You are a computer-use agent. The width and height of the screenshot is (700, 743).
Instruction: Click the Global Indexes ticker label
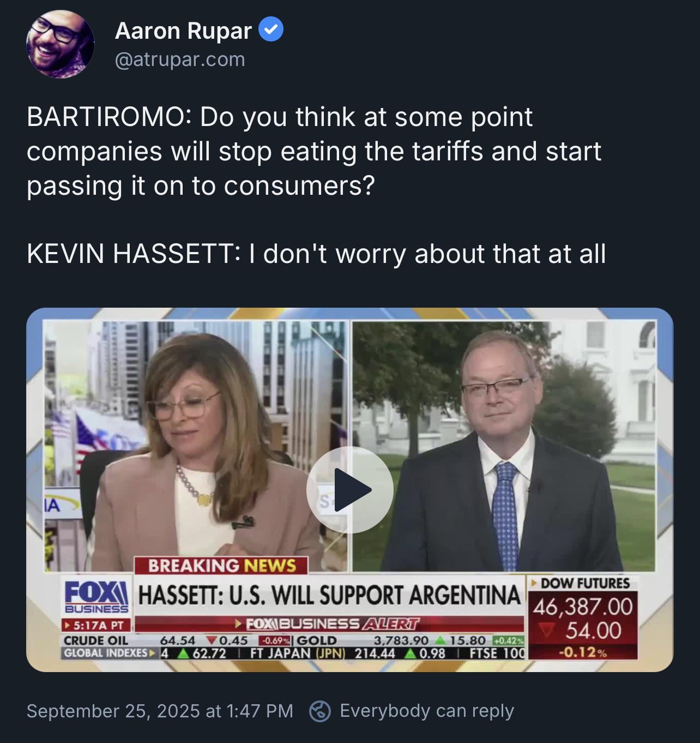point(108,653)
